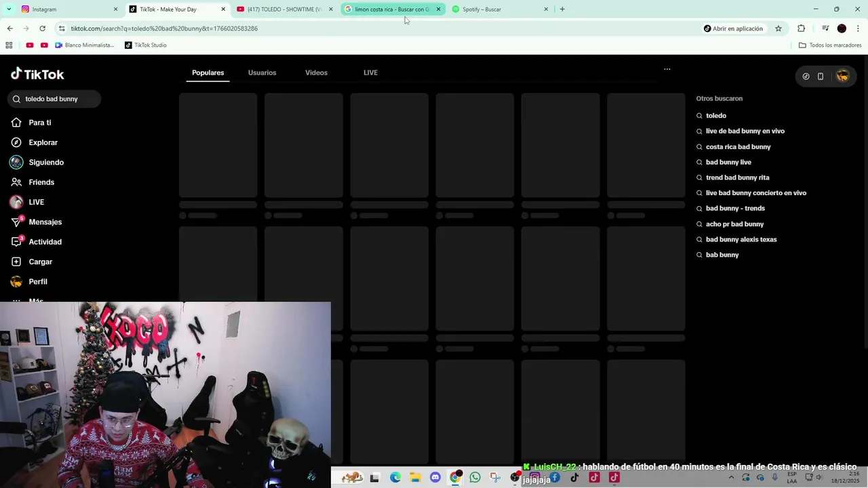Switch to the LIVE results tab

point(370,73)
